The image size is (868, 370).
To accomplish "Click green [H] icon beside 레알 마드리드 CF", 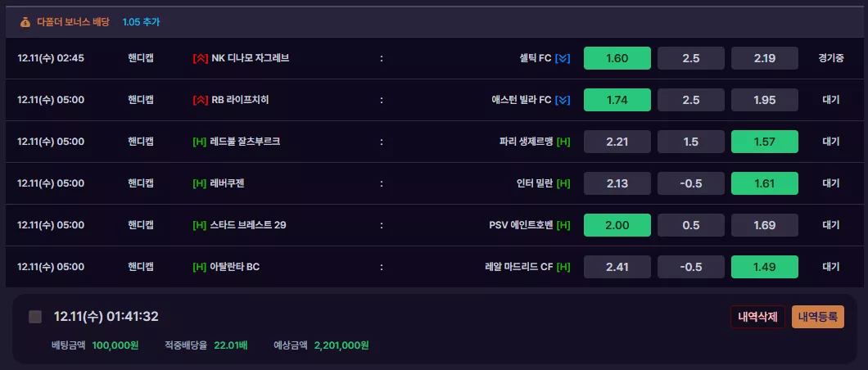I will pyautogui.click(x=563, y=267).
